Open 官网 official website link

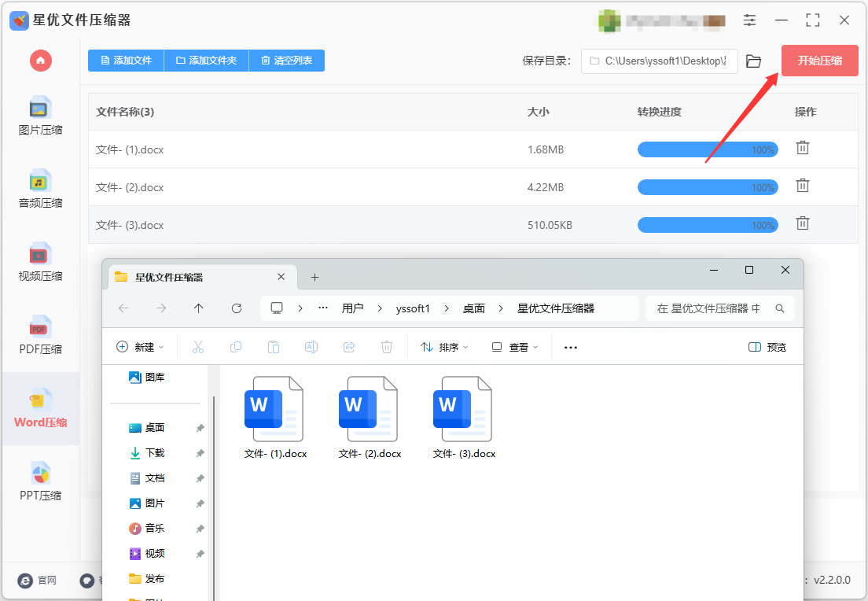pos(38,580)
